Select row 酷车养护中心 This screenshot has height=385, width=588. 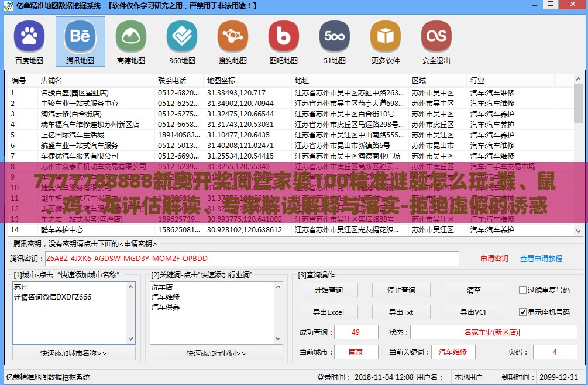click(x=291, y=229)
